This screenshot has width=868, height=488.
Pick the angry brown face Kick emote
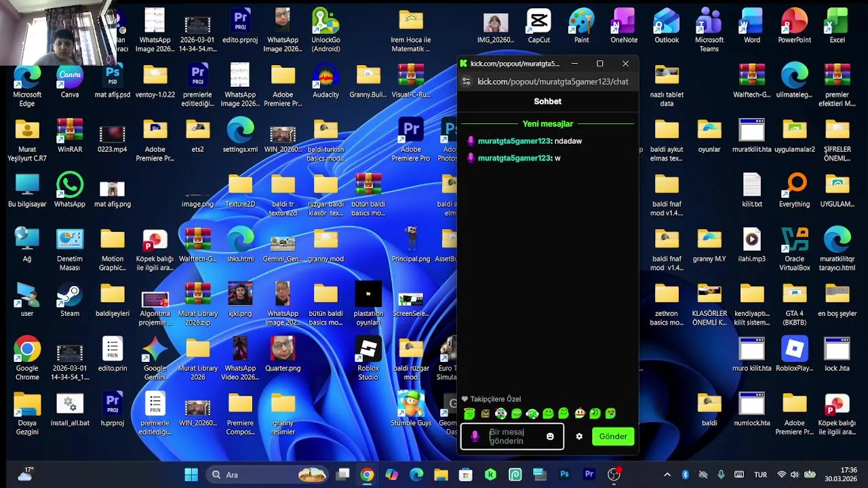click(485, 413)
